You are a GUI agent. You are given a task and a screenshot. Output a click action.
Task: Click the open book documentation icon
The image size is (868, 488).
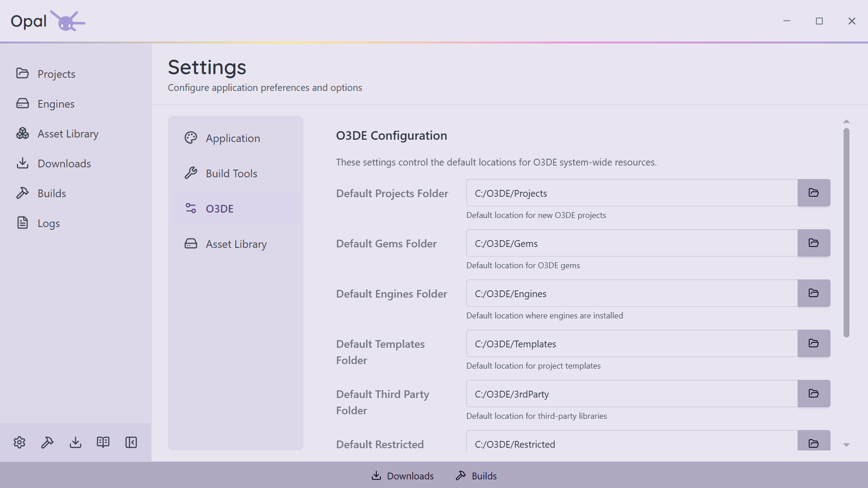click(x=103, y=442)
